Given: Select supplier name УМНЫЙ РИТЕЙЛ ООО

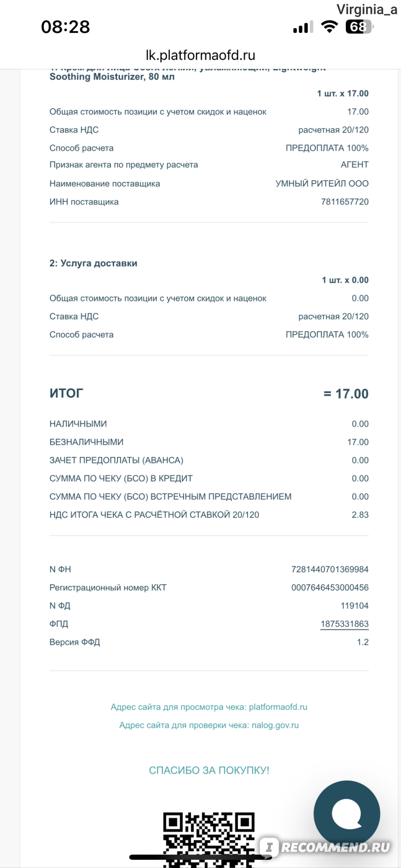Looking at the screenshot, I should (x=322, y=184).
